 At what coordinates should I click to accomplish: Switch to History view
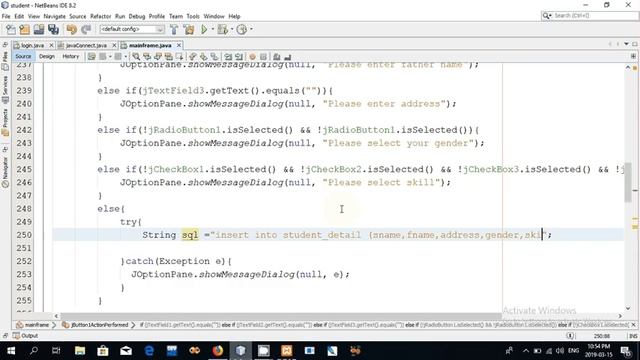71,56
